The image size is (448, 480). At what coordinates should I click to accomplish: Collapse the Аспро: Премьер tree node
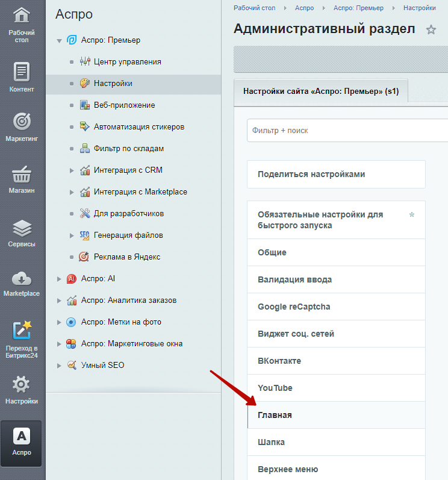click(x=59, y=41)
